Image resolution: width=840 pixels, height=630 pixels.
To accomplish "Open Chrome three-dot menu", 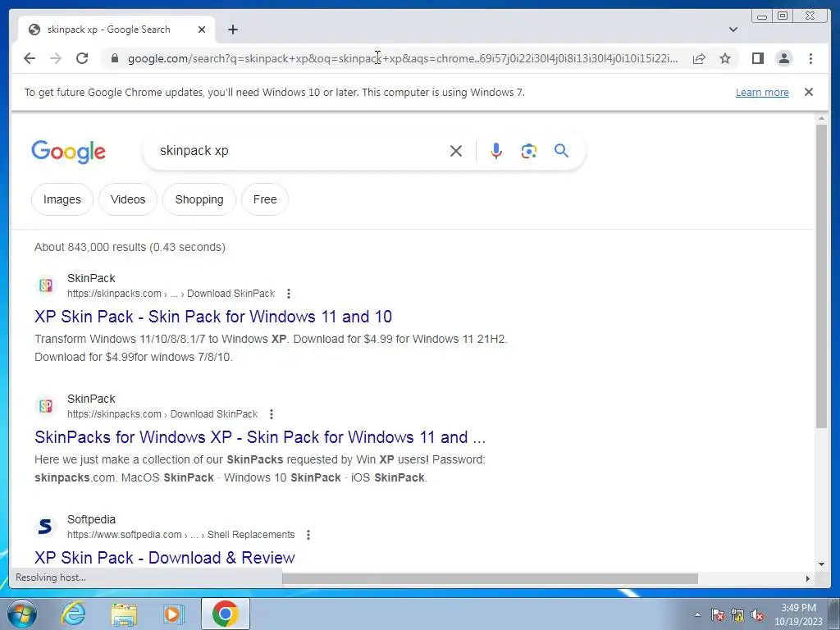I will [x=810, y=58].
